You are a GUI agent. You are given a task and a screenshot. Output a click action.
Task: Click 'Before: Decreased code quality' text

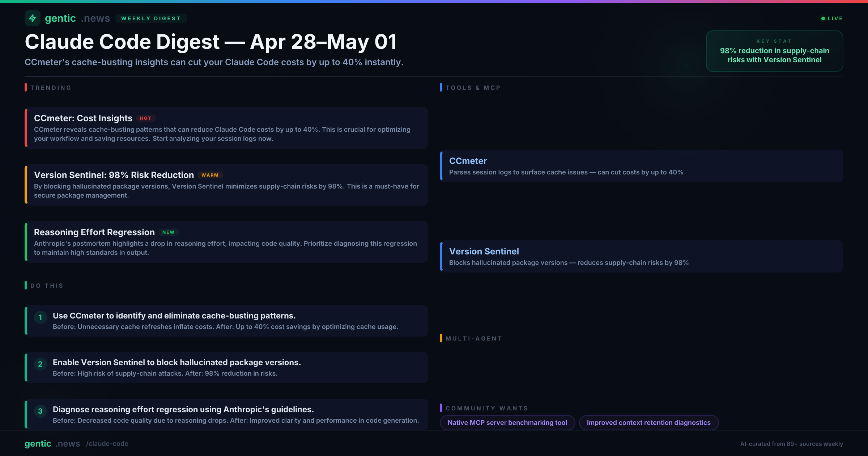[236, 421]
